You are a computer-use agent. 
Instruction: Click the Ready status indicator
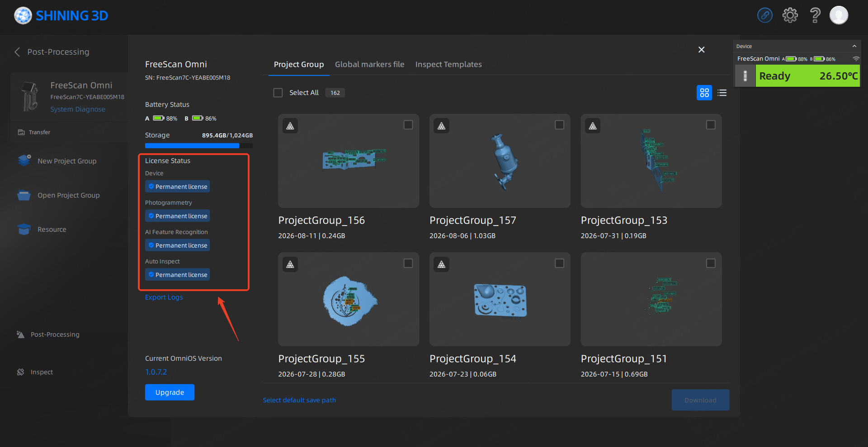pos(808,76)
